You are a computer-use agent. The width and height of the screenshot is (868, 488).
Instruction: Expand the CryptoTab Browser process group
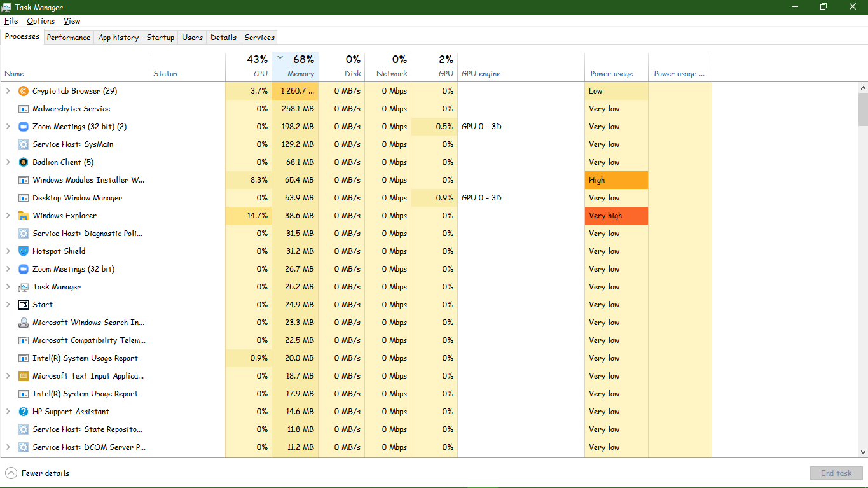(x=8, y=91)
